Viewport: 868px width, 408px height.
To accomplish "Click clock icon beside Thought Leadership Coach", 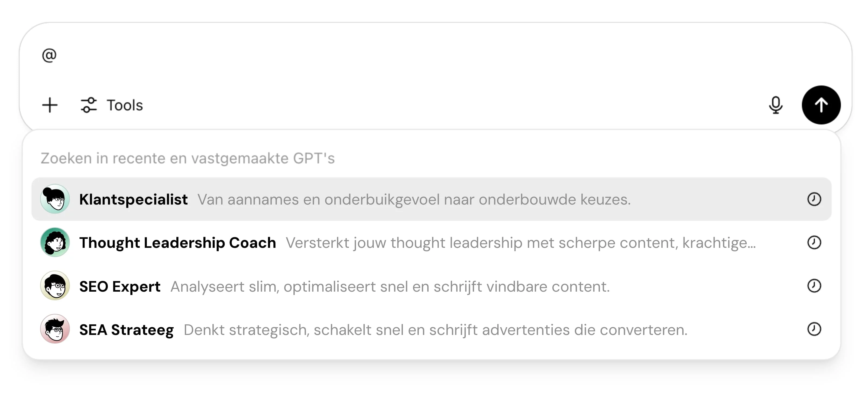I will click(x=814, y=242).
